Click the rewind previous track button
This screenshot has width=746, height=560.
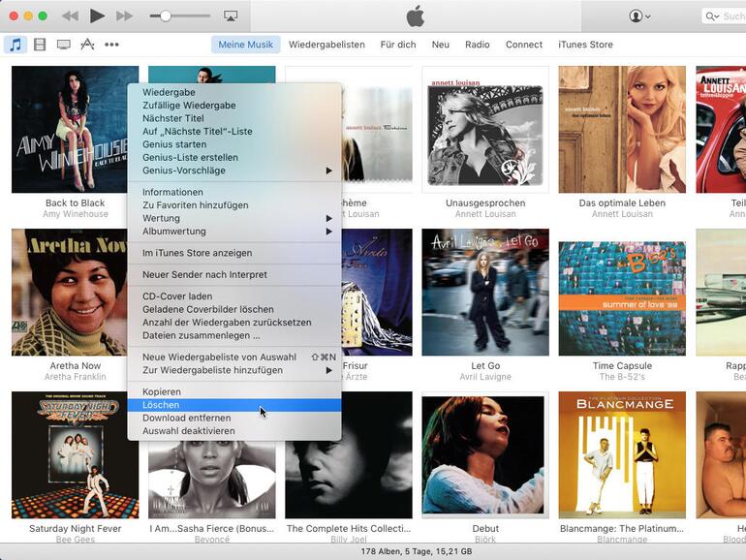click(70, 16)
